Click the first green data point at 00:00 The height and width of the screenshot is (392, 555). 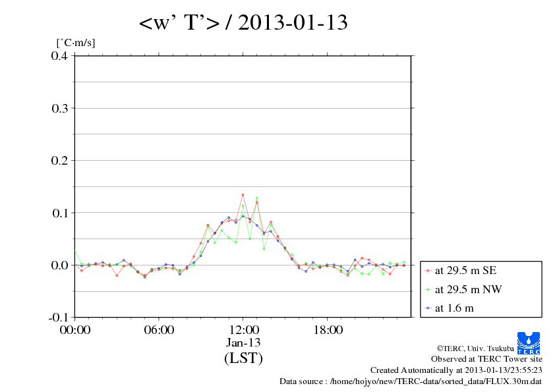(75, 251)
